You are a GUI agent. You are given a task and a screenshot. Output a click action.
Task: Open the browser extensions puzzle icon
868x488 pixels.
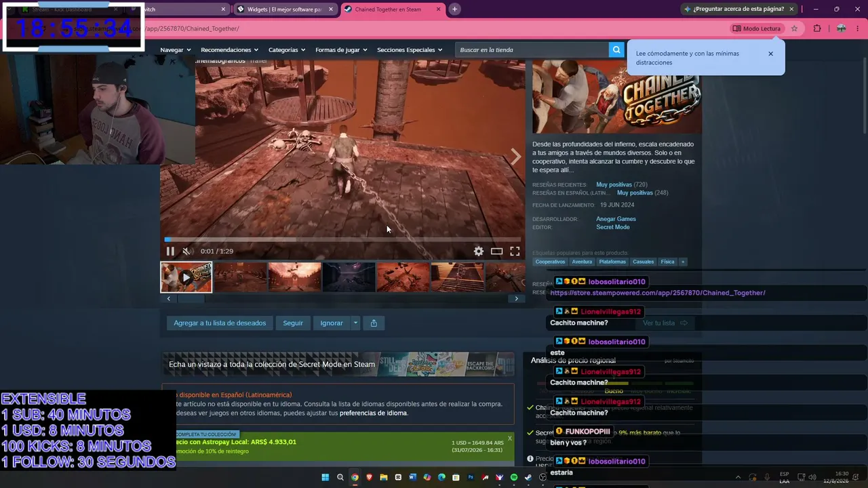(x=817, y=28)
